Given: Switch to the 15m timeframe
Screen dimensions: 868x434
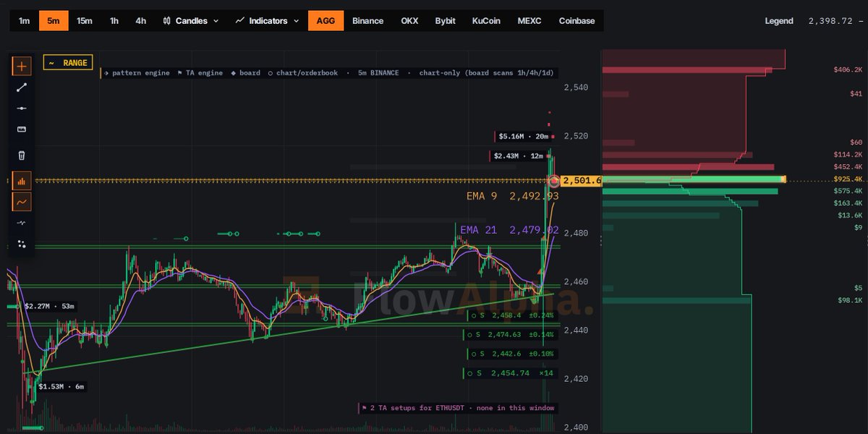Looking at the screenshot, I should click(85, 21).
